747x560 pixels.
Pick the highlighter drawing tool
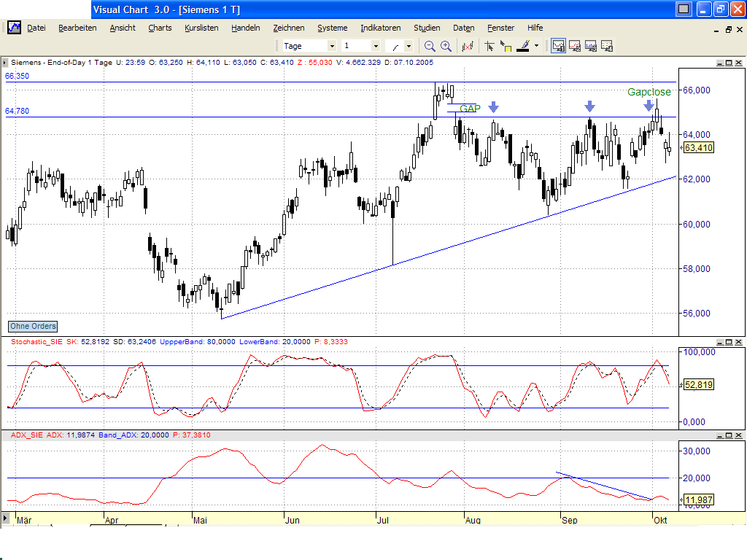point(522,45)
